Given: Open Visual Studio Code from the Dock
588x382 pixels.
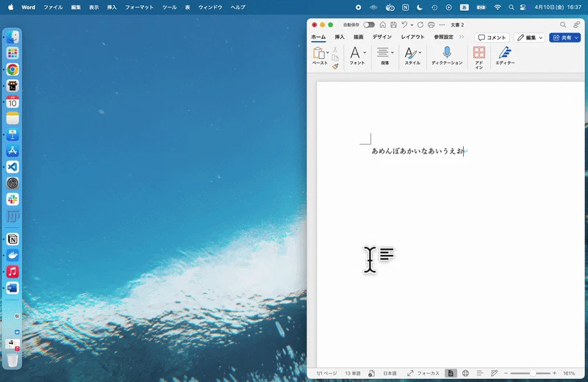Looking at the screenshot, I should [12, 167].
